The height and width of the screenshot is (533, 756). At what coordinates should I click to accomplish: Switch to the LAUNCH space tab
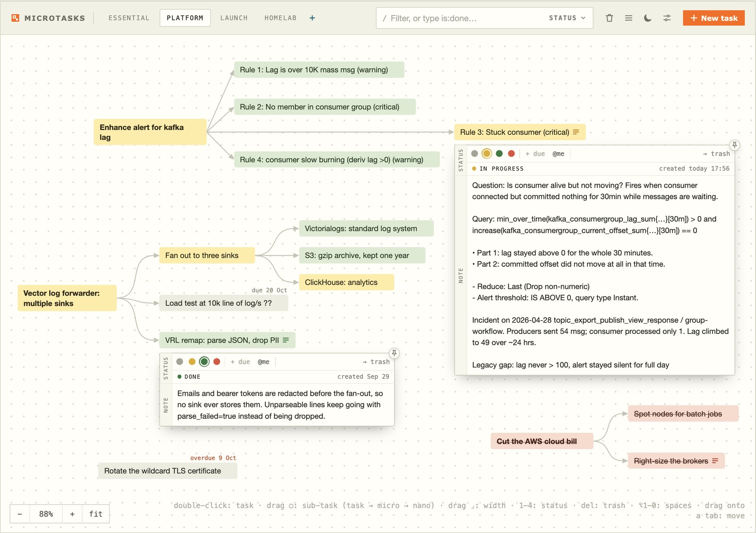[x=234, y=18]
